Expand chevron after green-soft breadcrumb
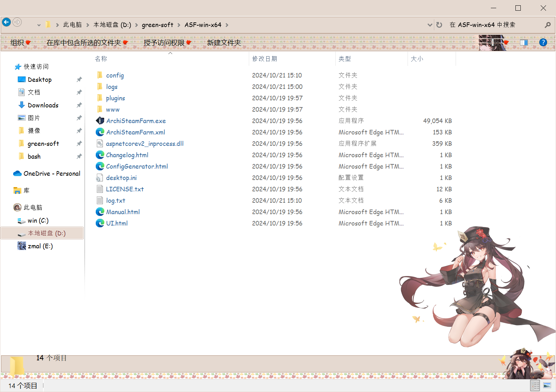Image resolution: width=556 pixels, height=392 pixels. pos(179,25)
